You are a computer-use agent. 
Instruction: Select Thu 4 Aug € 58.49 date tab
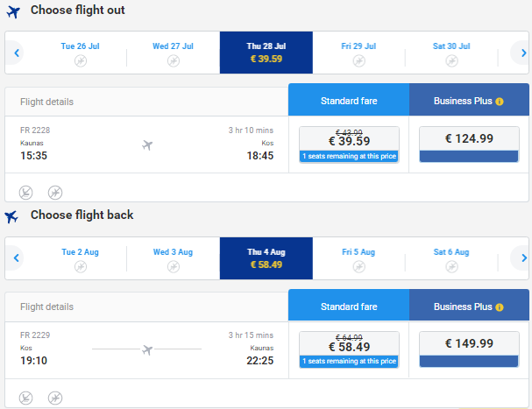tap(266, 258)
